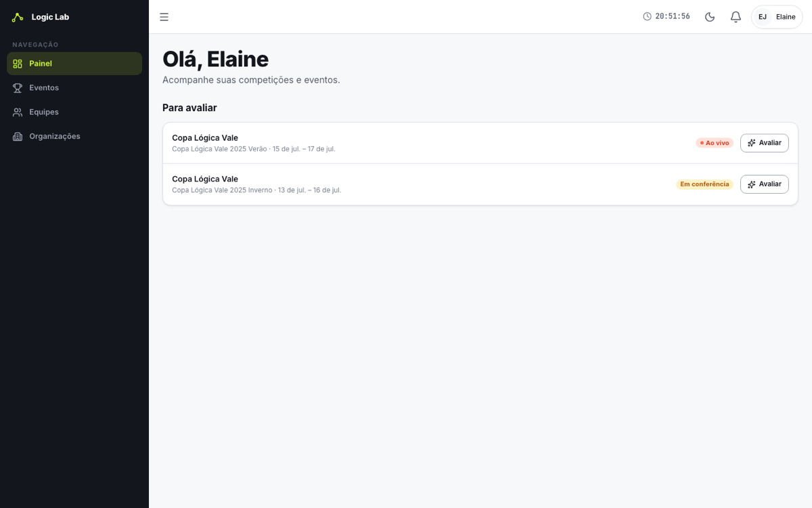
Task: Avaliar the Copa Lógica Vale Verão event
Action: pos(764,143)
